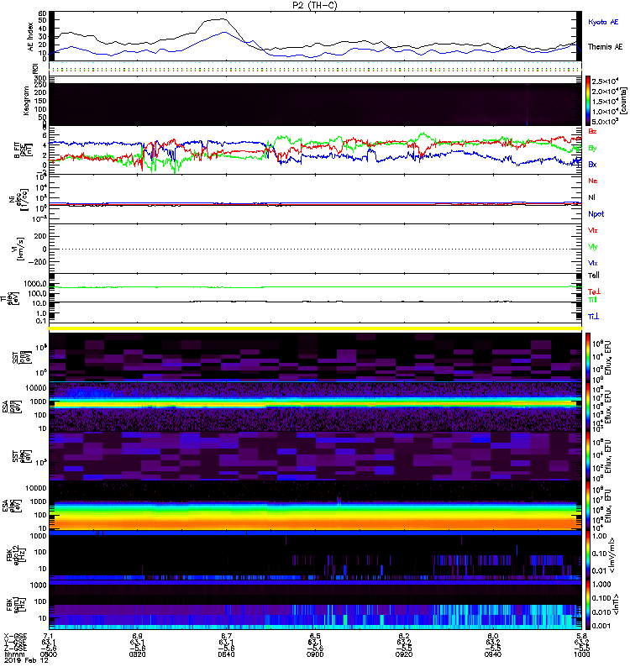Click the 0920 time tick label
This screenshot has height=672, width=630.
tap(404, 655)
